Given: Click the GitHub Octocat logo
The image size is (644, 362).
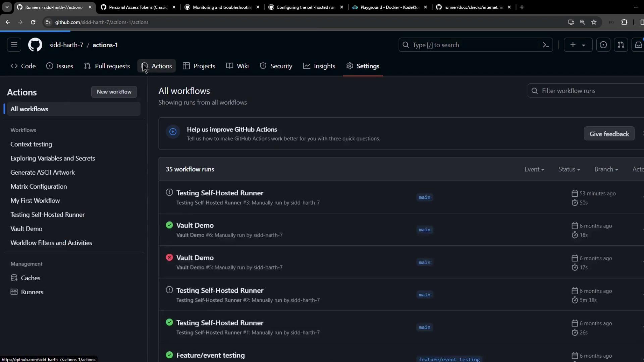Looking at the screenshot, I should tap(35, 45).
